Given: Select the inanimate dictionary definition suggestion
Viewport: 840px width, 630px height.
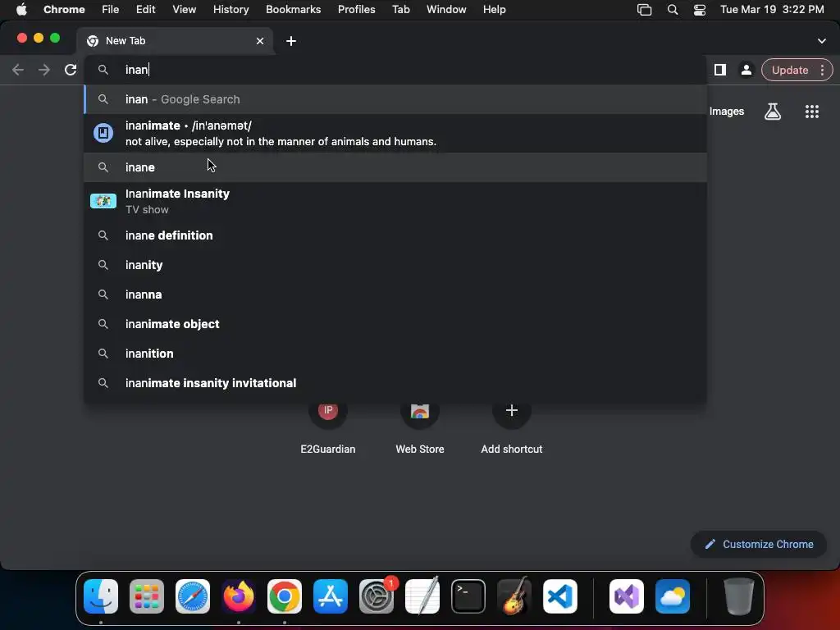Looking at the screenshot, I should coord(395,134).
